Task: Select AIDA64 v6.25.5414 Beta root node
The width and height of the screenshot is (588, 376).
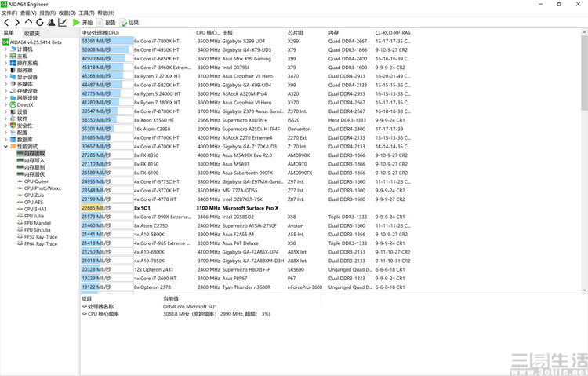Action: pyautogui.click(x=32, y=42)
